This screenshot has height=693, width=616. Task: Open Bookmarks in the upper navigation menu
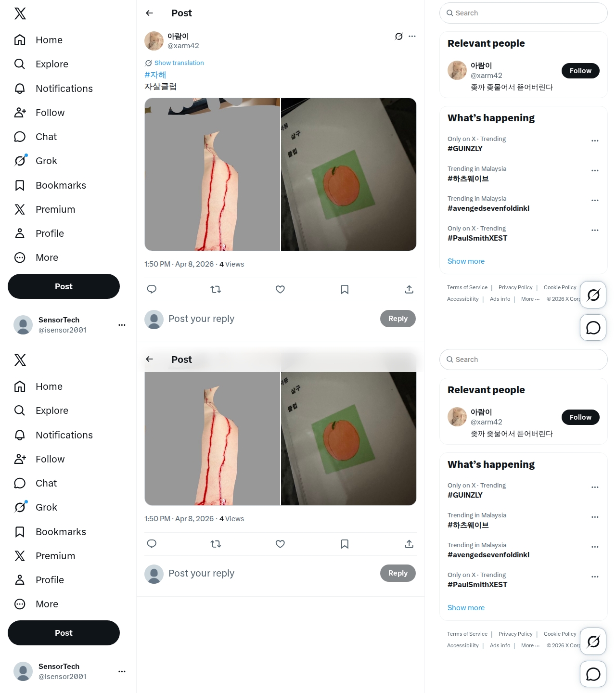click(x=60, y=185)
